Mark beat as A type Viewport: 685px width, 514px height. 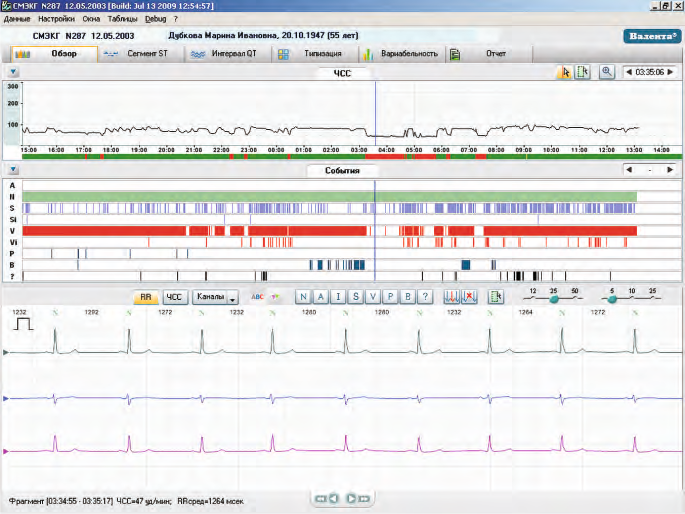[321, 297]
